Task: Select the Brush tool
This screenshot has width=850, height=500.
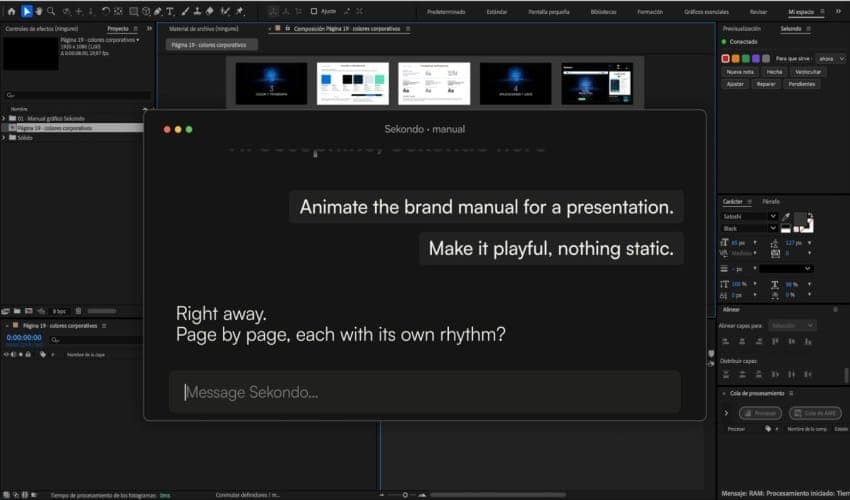Action: (x=185, y=11)
